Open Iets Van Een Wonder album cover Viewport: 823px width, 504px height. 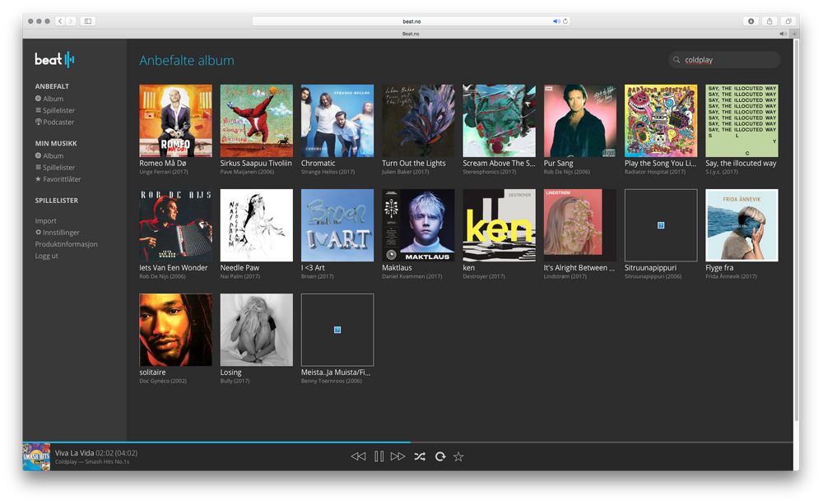pyautogui.click(x=176, y=225)
